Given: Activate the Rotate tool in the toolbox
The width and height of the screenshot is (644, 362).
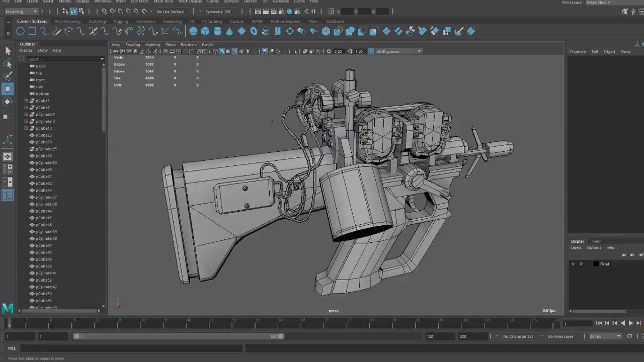Looking at the screenshot, I should coord(8,102).
